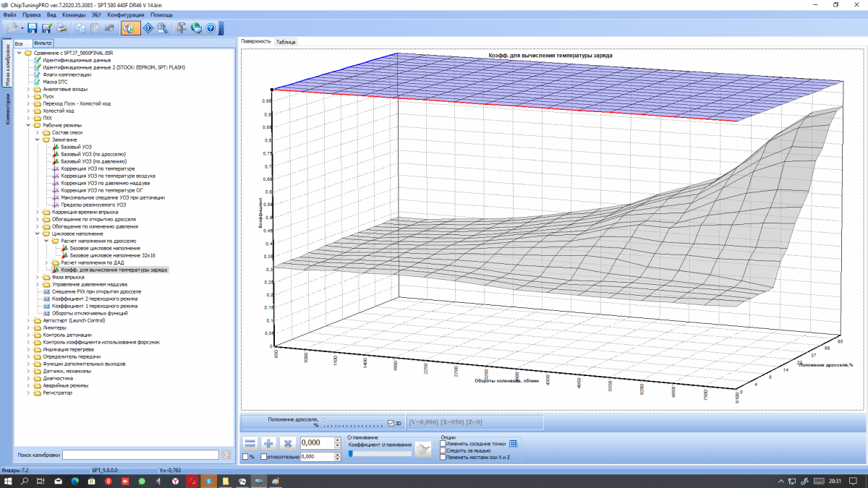Click the 'Поиск калибровки' search field
Viewport: 868px width, 488px height.
140,455
